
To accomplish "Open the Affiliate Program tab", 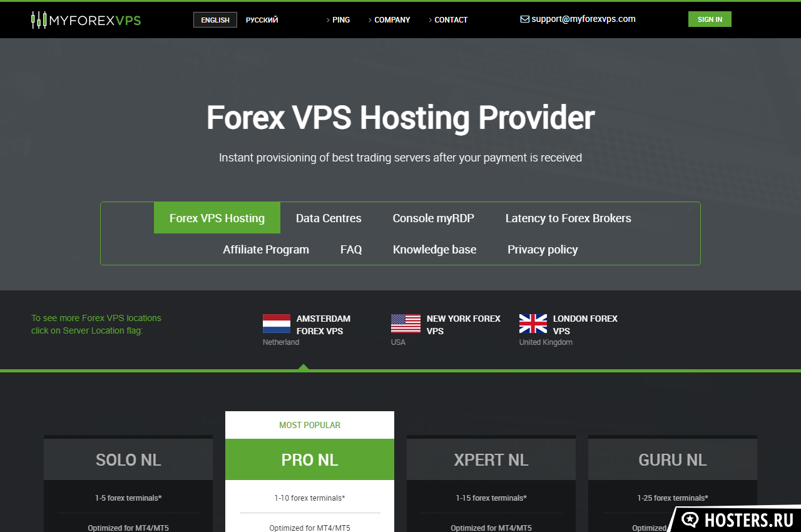I will pyautogui.click(x=266, y=249).
